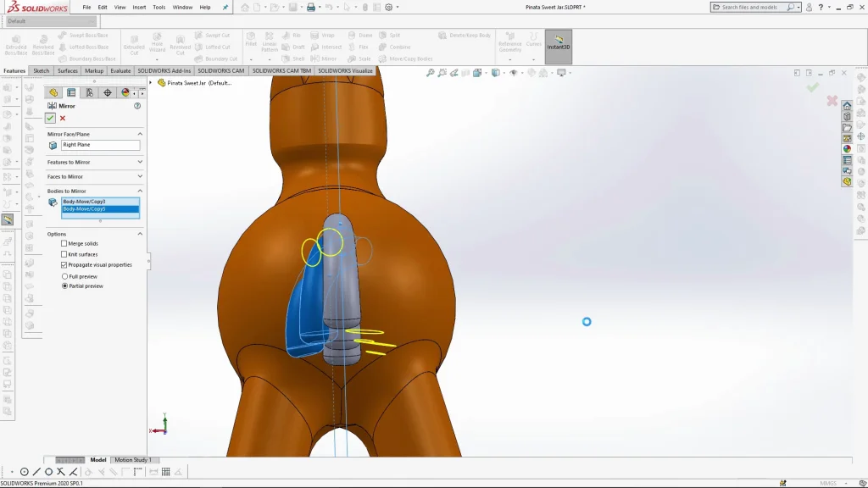Expand the Features to Mirror section
868x488 pixels.
pyautogui.click(x=140, y=162)
